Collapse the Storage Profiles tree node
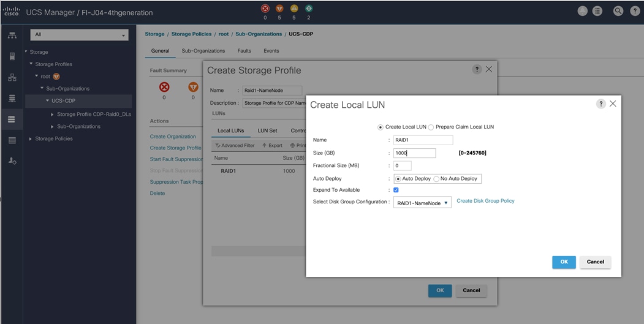Viewport: 644px width, 324px height. point(32,64)
